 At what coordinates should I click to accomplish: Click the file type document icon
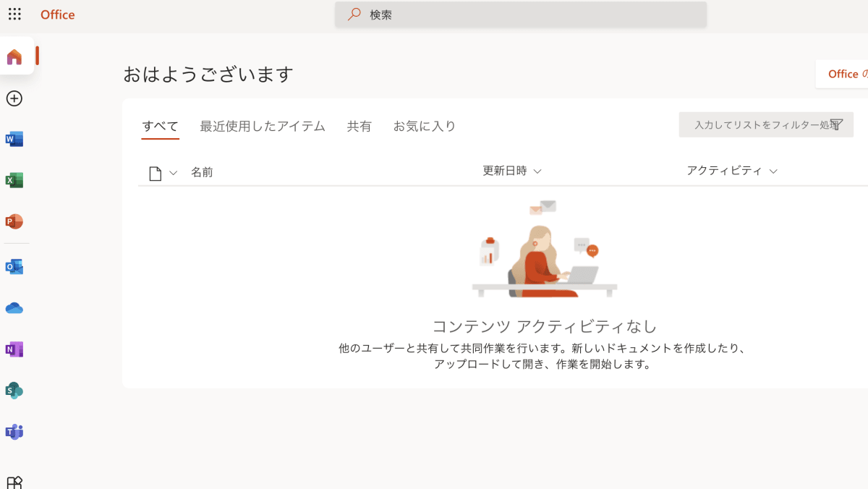pyautogui.click(x=155, y=173)
